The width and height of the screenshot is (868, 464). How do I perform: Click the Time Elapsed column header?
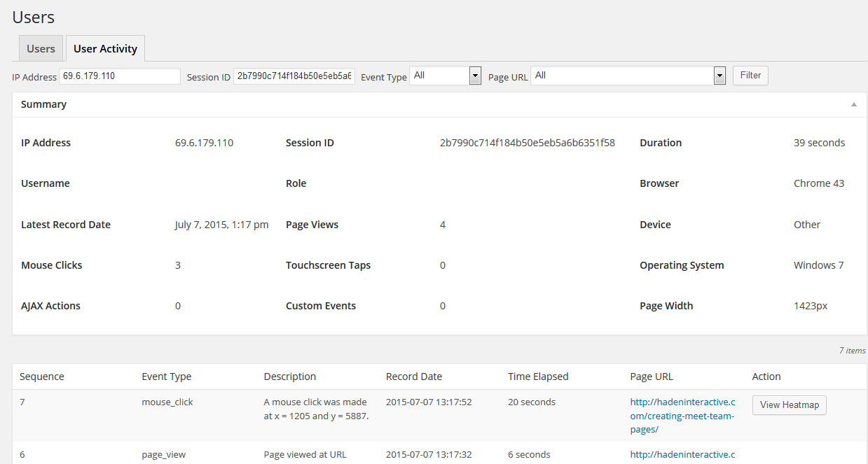(538, 376)
